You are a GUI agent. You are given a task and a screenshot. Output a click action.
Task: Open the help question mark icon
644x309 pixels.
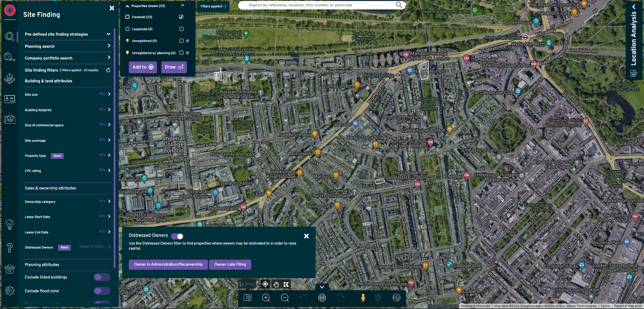pyautogui.click(x=10, y=248)
